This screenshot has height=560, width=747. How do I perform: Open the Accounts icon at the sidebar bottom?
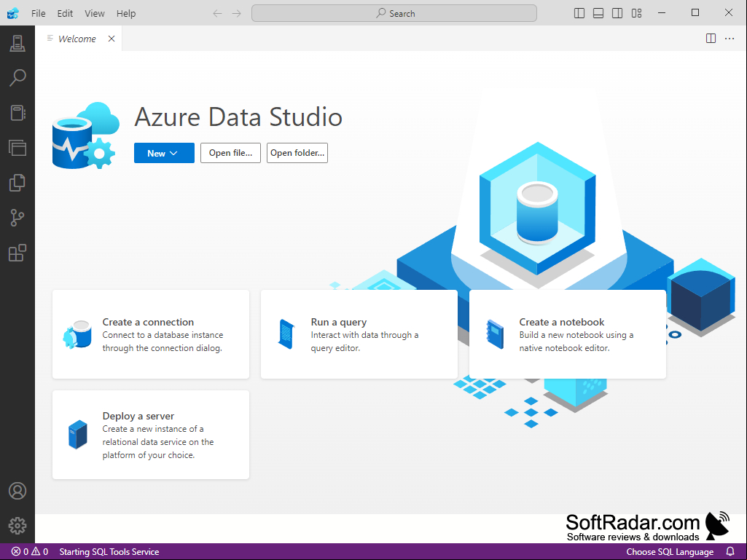(17, 491)
